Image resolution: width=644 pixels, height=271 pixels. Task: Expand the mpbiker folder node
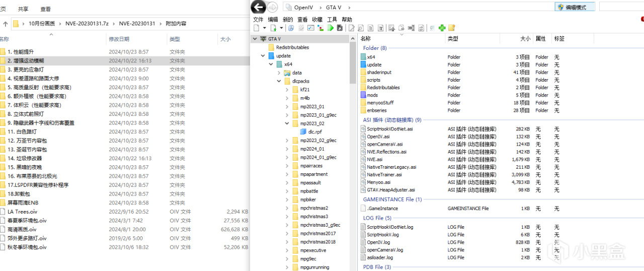pyautogui.click(x=287, y=199)
